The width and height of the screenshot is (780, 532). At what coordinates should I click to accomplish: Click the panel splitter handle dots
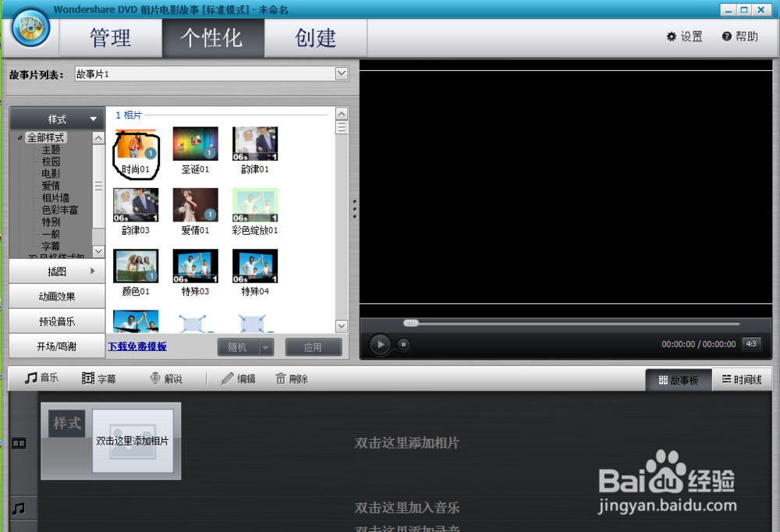click(x=354, y=209)
